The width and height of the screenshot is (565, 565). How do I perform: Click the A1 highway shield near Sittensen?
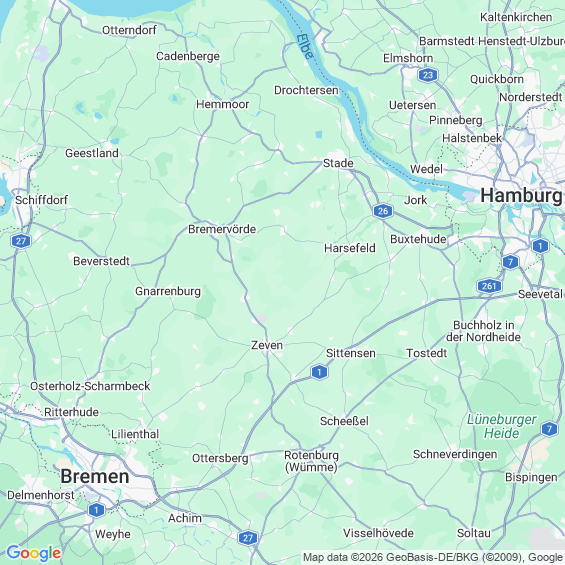(x=319, y=372)
